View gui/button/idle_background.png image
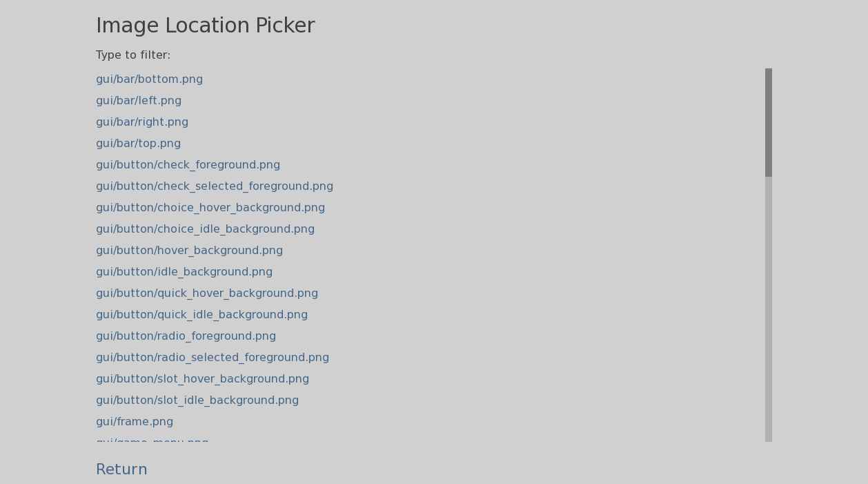 tap(184, 271)
